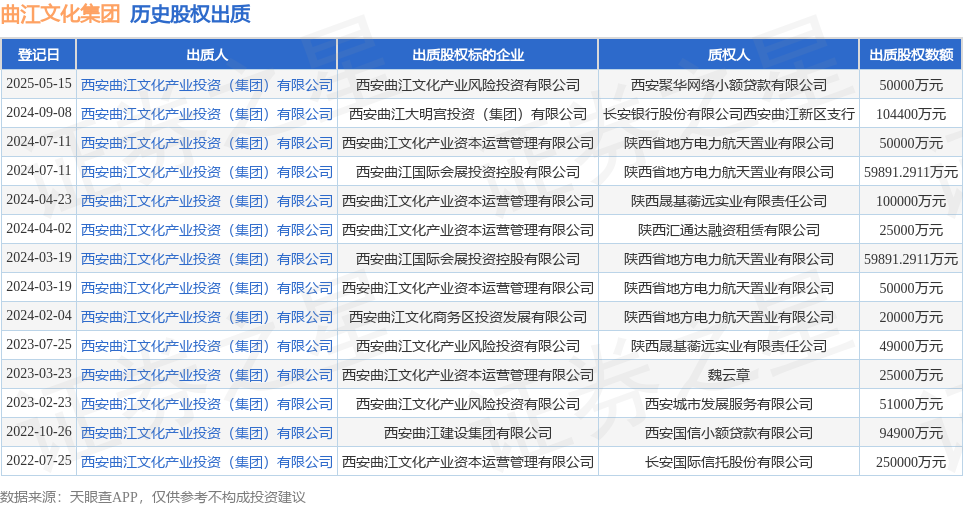The height and width of the screenshot is (506, 963).
Task: Click the amount 49000万元
Action: tap(911, 346)
